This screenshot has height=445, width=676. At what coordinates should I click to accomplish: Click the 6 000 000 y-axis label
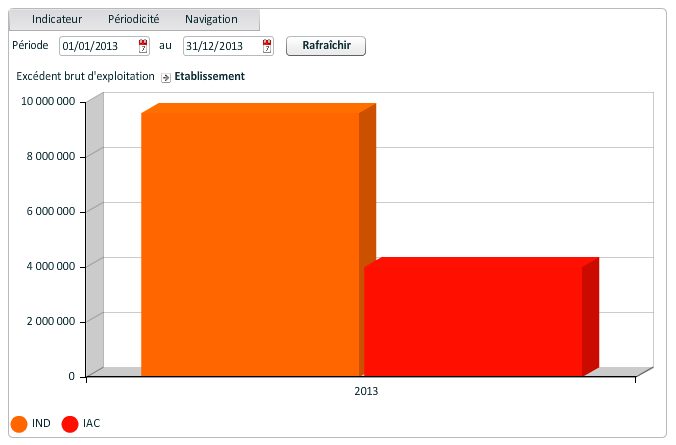click(x=51, y=211)
